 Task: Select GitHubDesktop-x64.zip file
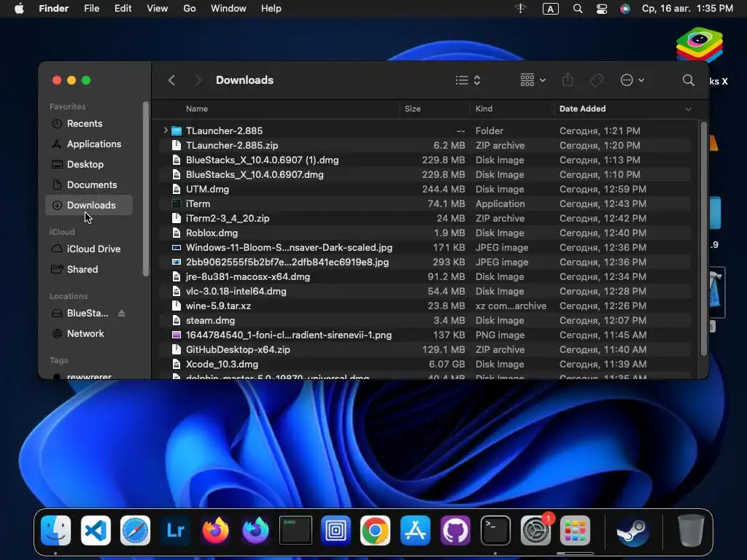(426, 349)
